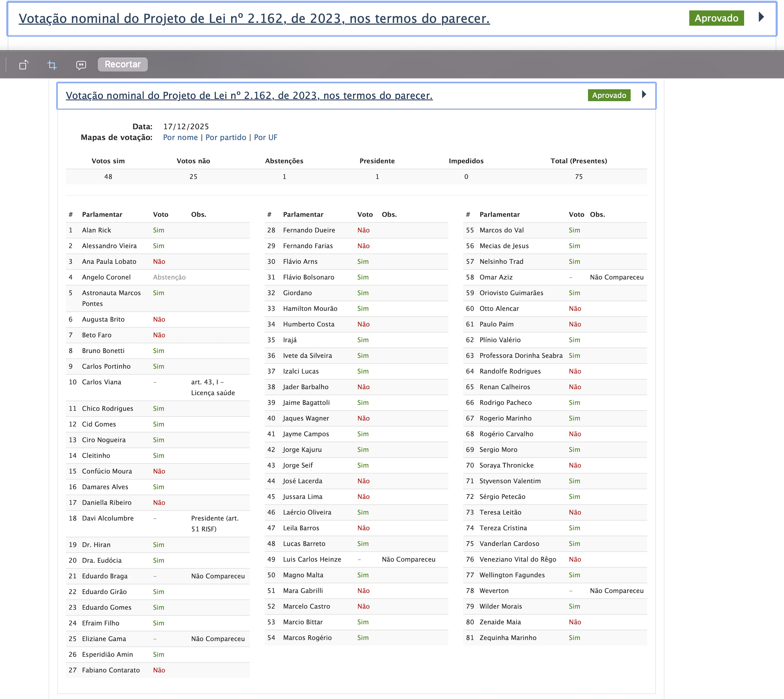
Task: Click the first column Parlamentar header
Action: pyautogui.click(x=102, y=215)
